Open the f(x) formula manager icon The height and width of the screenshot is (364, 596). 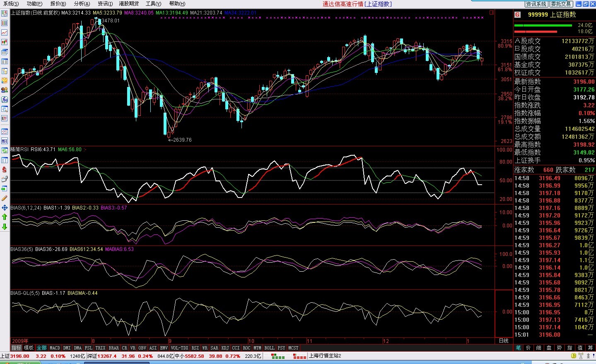click(5, 99)
